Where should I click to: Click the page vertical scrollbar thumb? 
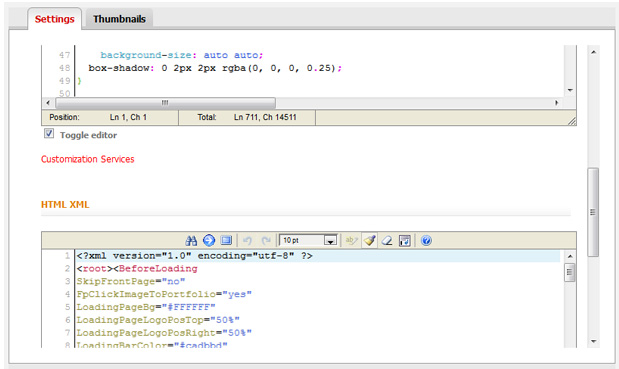(x=593, y=212)
